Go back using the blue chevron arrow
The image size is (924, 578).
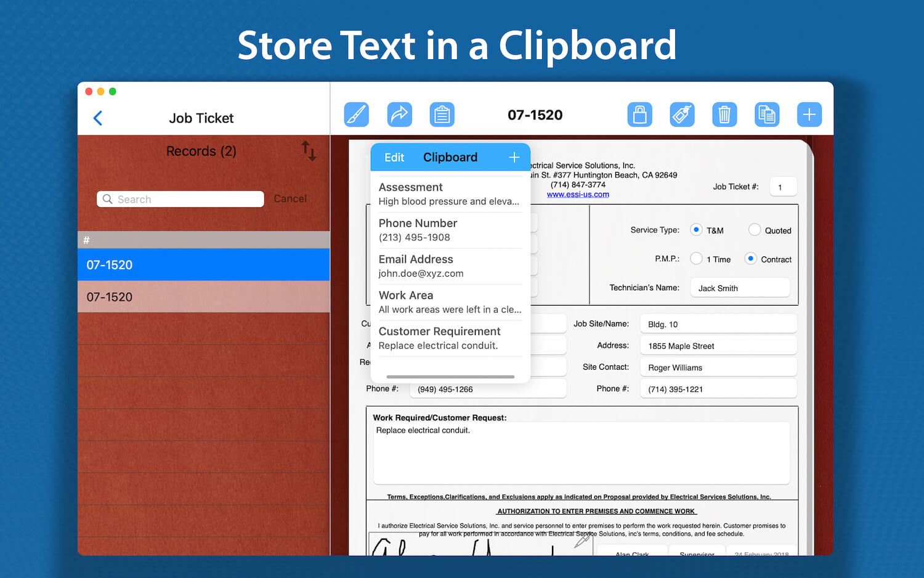98,118
